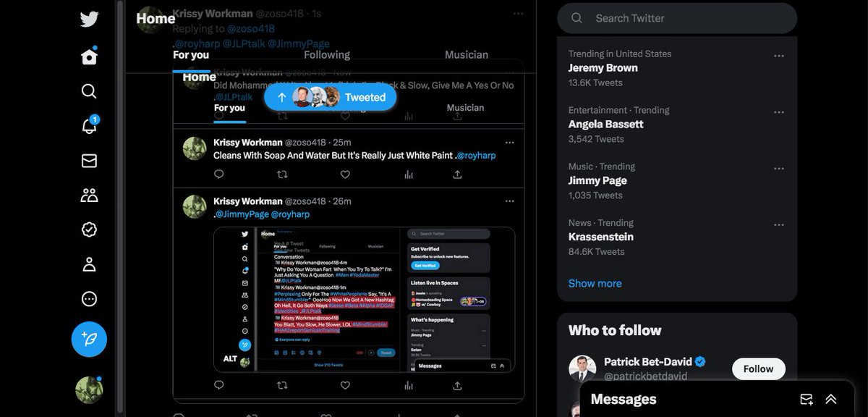
Task: Open account menu via sidebar profile avatar
Action: click(x=89, y=389)
